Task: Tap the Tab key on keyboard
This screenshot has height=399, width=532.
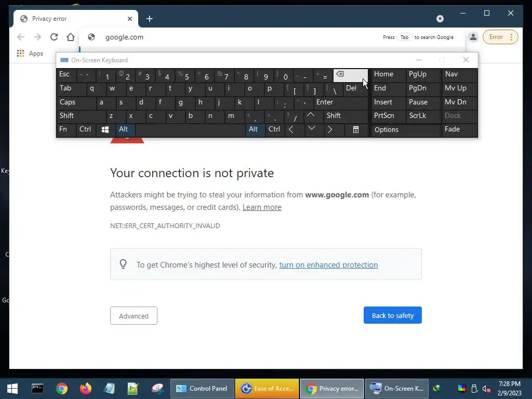Action: pyautogui.click(x=71, y=88)
